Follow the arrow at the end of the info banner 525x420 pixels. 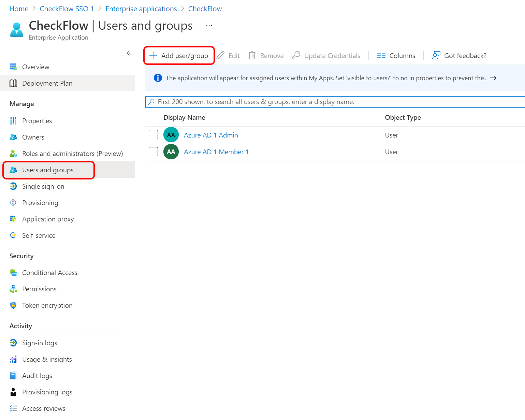click(x=493, y=78)
